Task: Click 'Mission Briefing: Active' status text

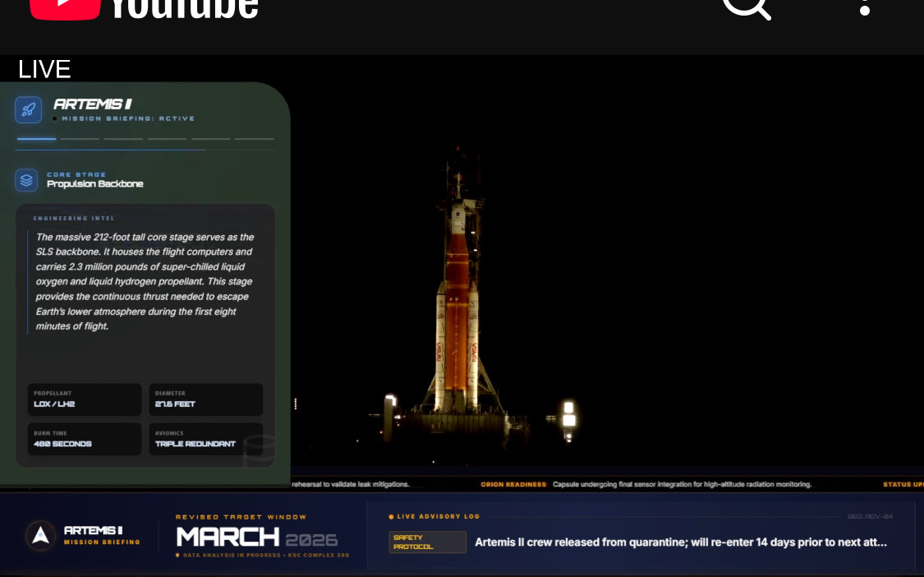Action: click(x=128, y=118)
